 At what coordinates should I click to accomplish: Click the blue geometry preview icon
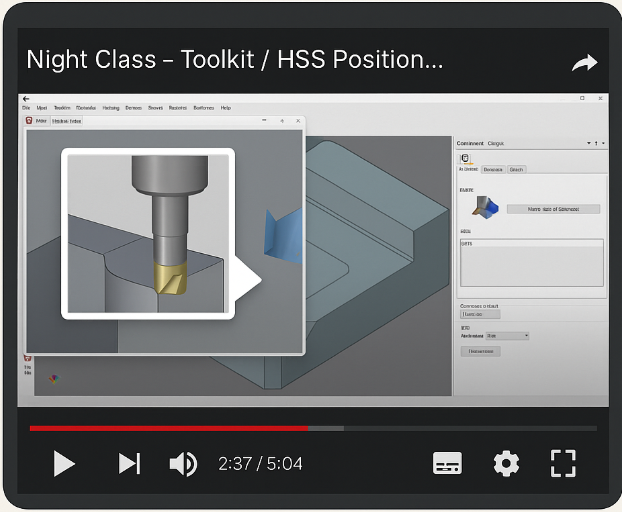click(485, 207)
